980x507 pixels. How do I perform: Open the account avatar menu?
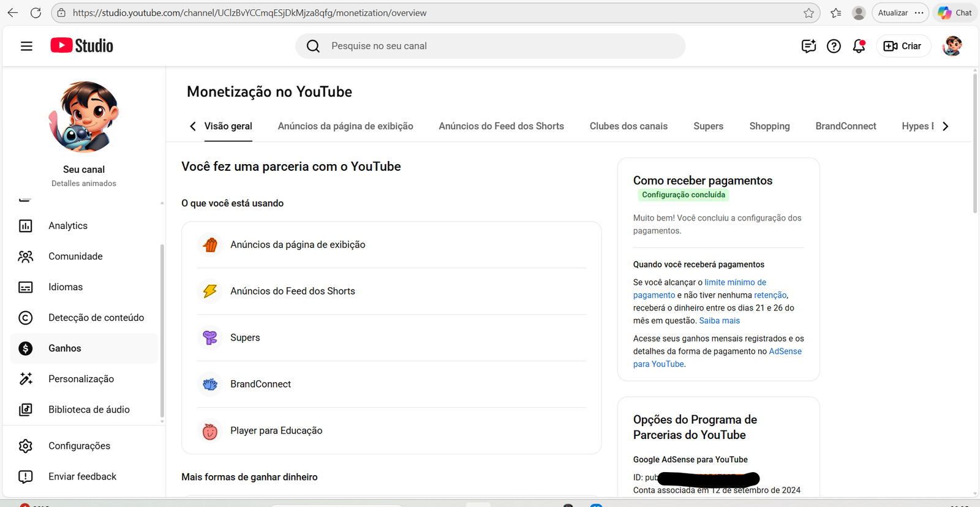(952, 46)
